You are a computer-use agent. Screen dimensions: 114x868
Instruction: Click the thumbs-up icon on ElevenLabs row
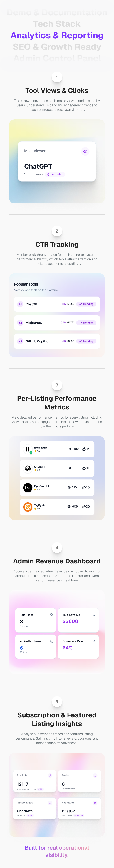point(84,449)
